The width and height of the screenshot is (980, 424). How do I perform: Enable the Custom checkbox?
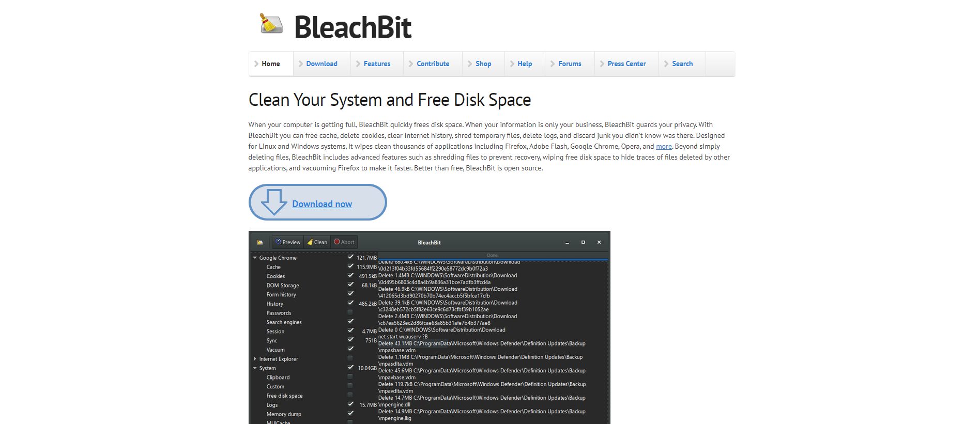(x=350, y=386)
